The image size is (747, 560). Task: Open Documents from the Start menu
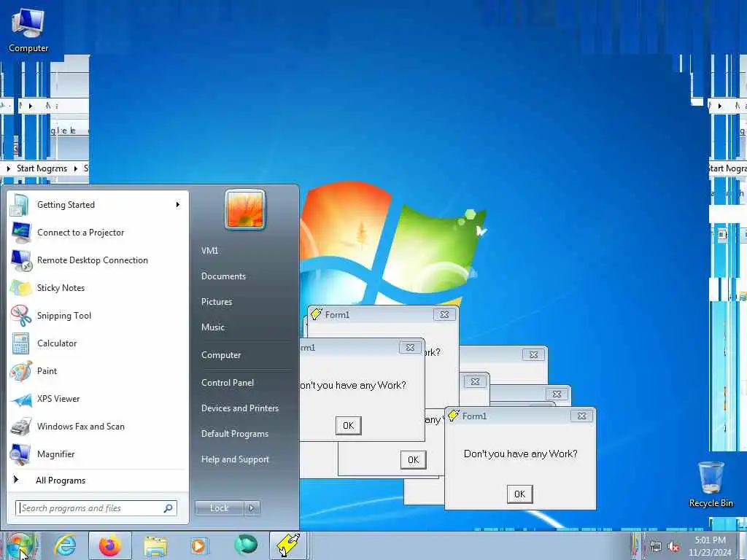point(223,276)
